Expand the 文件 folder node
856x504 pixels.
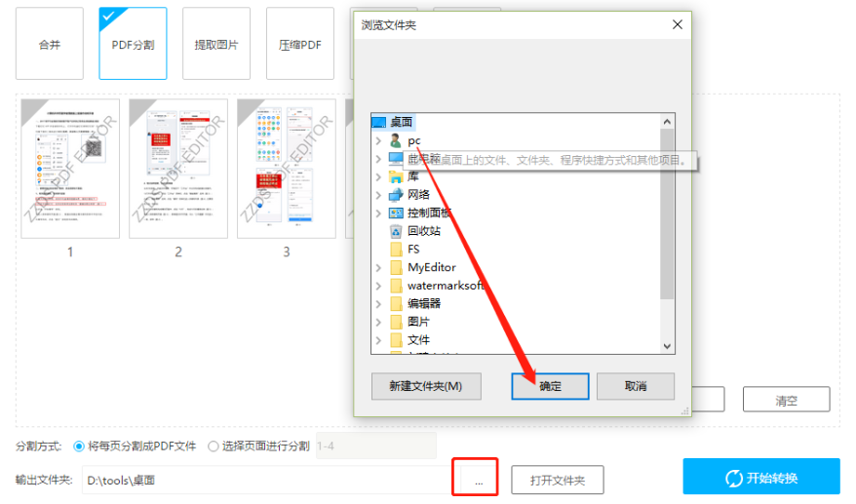(378, 340)
